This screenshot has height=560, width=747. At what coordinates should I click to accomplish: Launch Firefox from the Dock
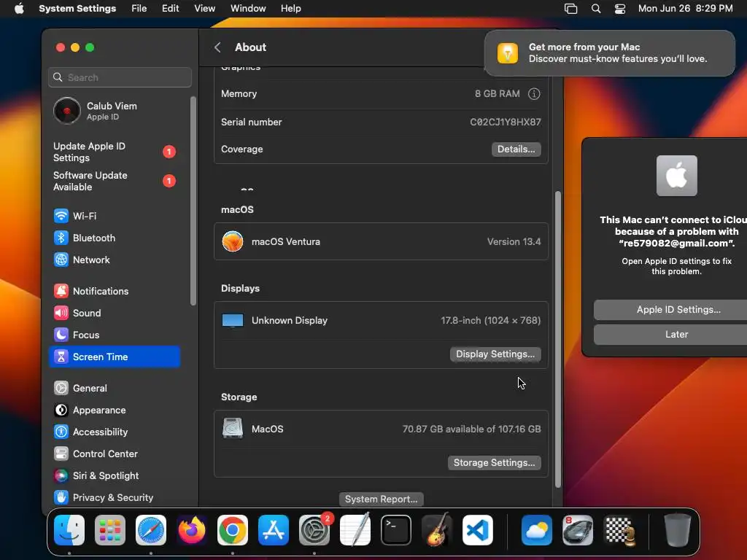192,530
